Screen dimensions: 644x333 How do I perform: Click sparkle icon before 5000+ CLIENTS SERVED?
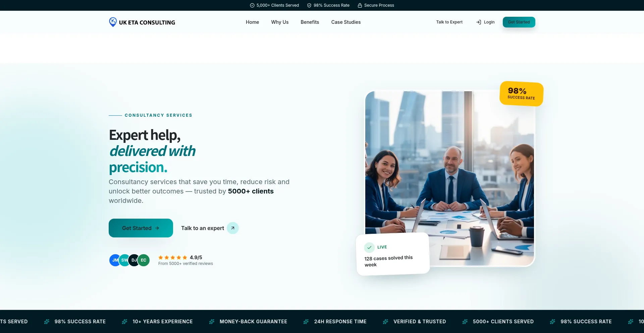465,322
